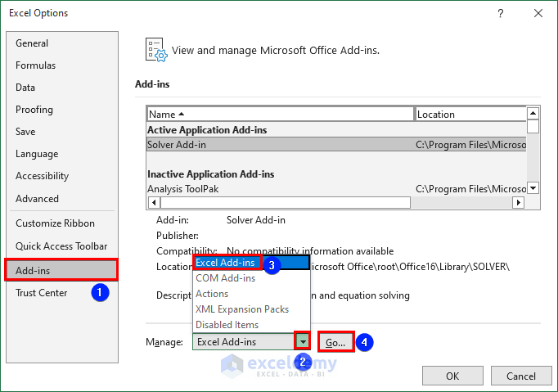Click the Help question mark icon
558x392 pixels.
500,13
